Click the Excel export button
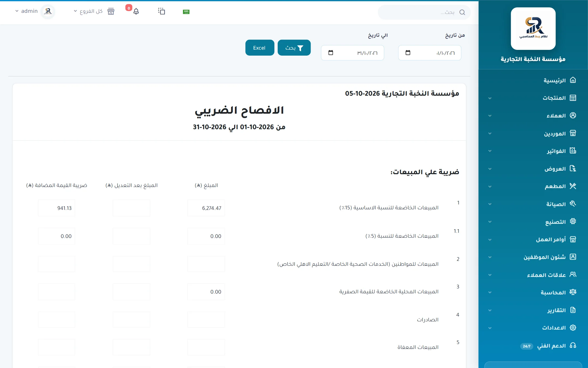This screenshot has height=368, width=588. pos(260,48)
